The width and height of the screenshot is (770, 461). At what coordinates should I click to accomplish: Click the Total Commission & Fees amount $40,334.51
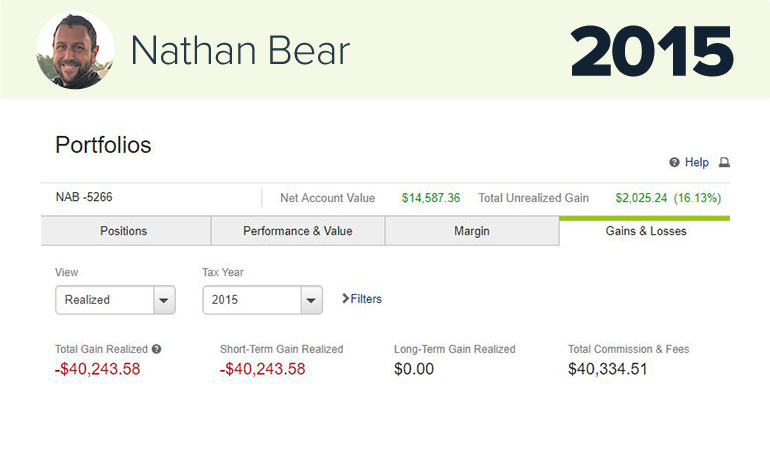click(x=607, y=369)
